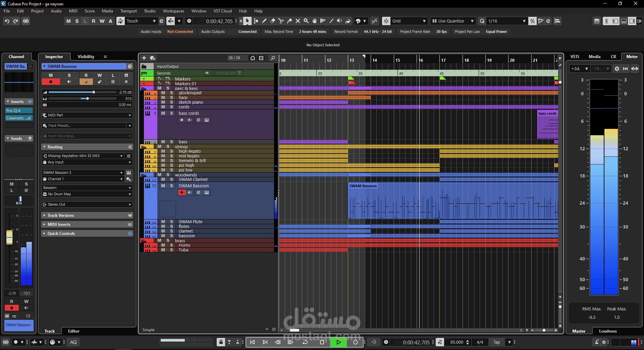Open the 1/16 quantize preset dropdown
Screen dimensions: 644x350
506,21
